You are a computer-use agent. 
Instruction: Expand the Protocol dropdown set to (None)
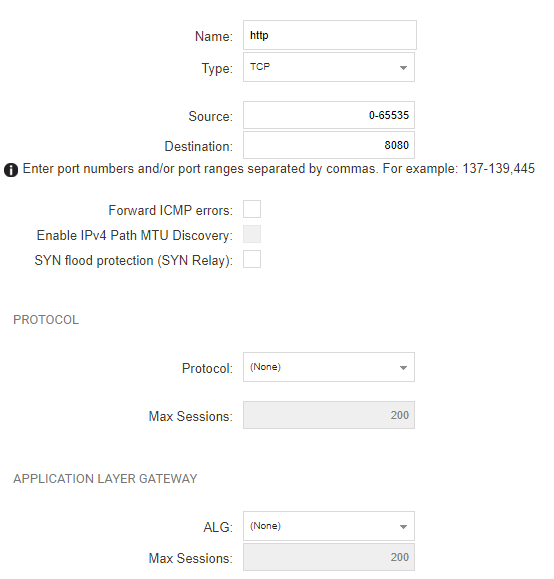[x=329, y=367]
